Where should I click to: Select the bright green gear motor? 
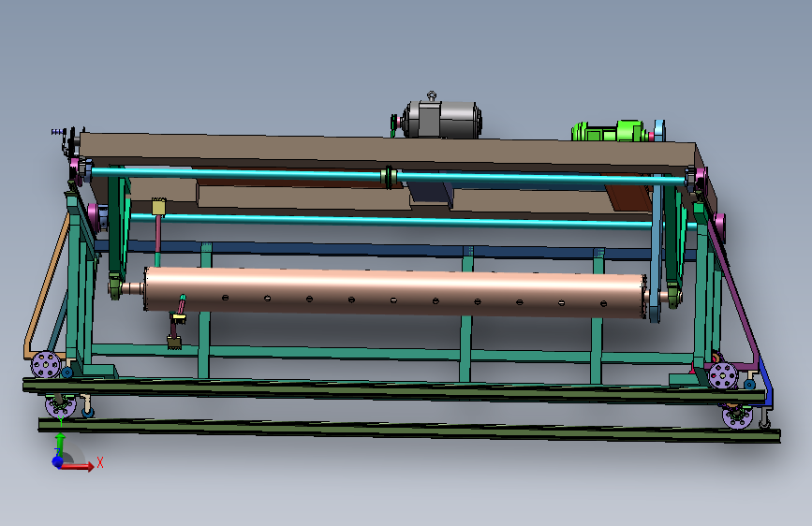tap(609, 131)
